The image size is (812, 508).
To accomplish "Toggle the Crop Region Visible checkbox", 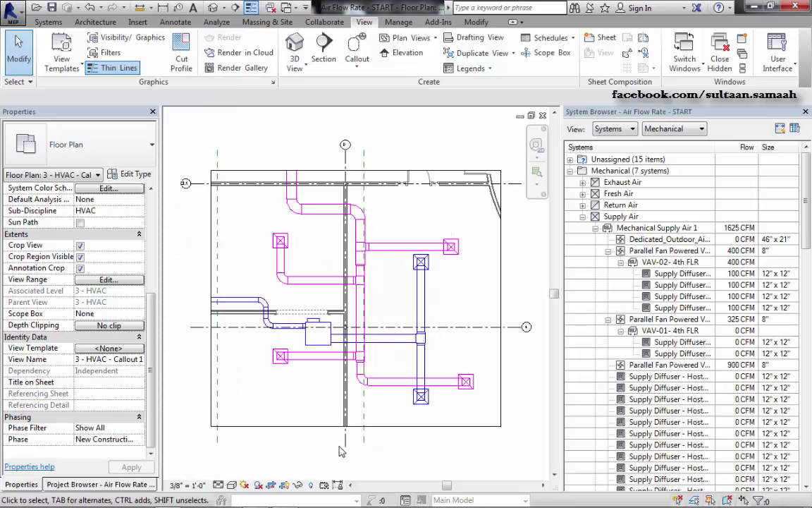I will pos(80,257).
